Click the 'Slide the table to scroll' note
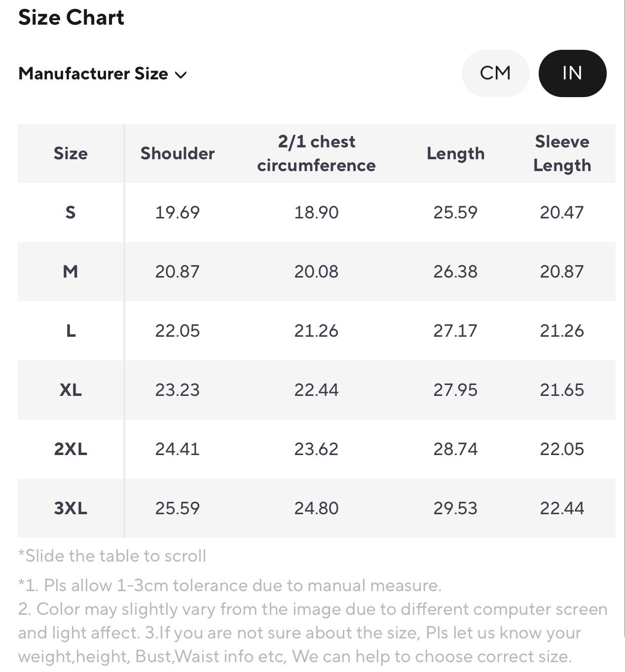The image size is (625, 672). tap(112, 556)
